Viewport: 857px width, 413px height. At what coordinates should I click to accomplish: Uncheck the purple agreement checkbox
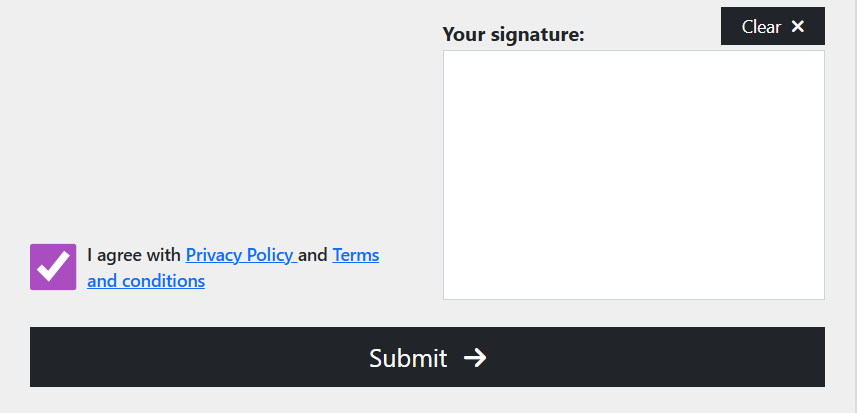tap(53, 267)
